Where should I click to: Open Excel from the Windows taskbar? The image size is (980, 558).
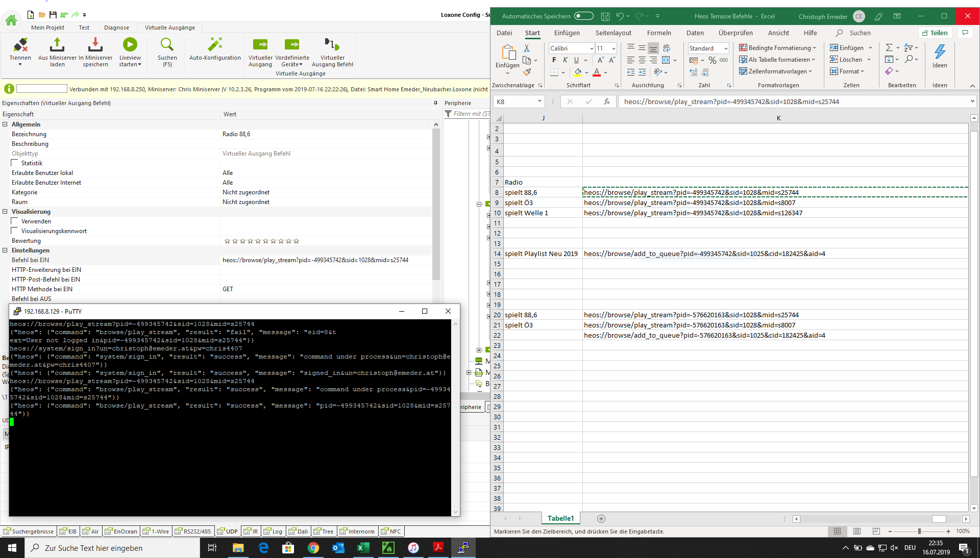[x=363, y=548]
